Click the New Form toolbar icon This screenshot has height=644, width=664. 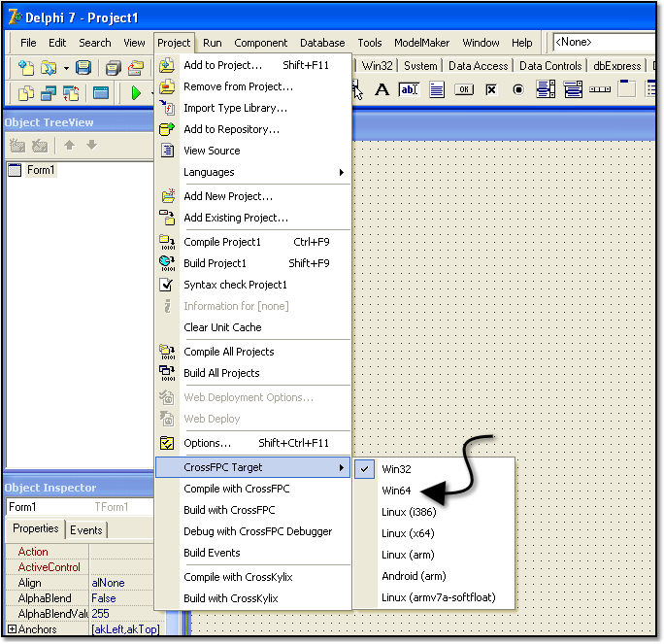pyautogui.click(x=101, y=93)
